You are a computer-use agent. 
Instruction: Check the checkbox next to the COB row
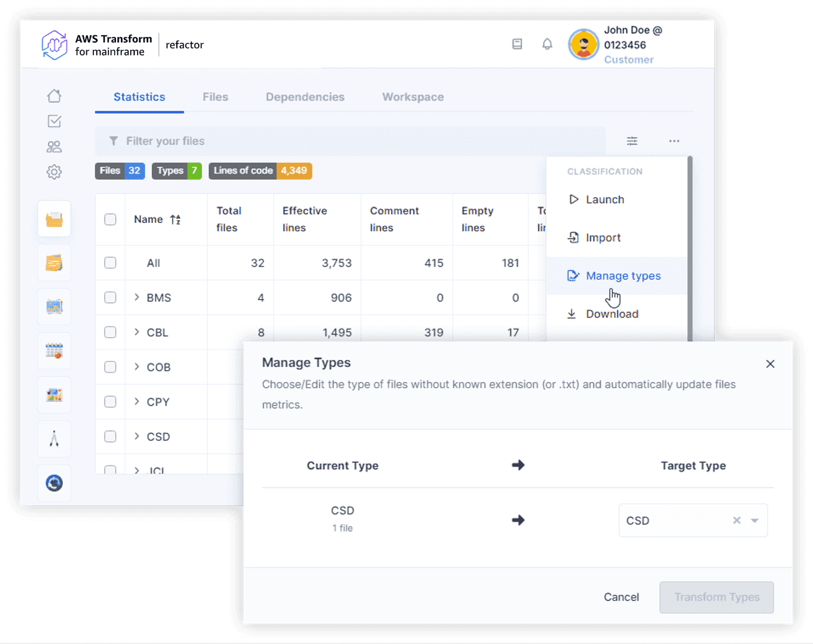coord(110,367)
